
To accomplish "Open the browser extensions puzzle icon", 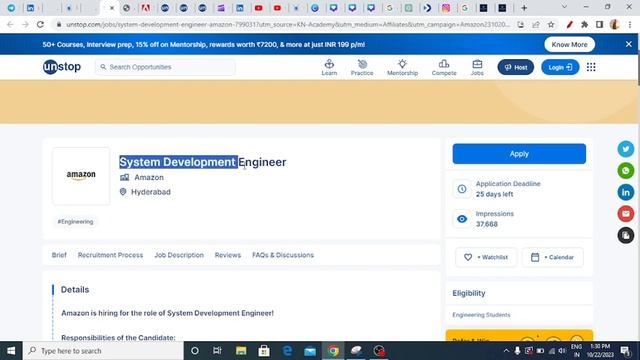I will [x=584, y=24].
